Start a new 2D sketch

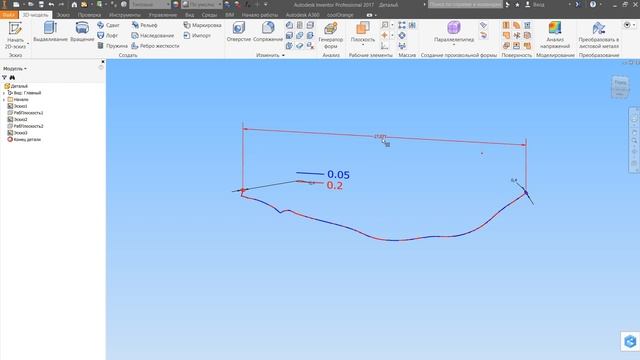pos(15,35)
